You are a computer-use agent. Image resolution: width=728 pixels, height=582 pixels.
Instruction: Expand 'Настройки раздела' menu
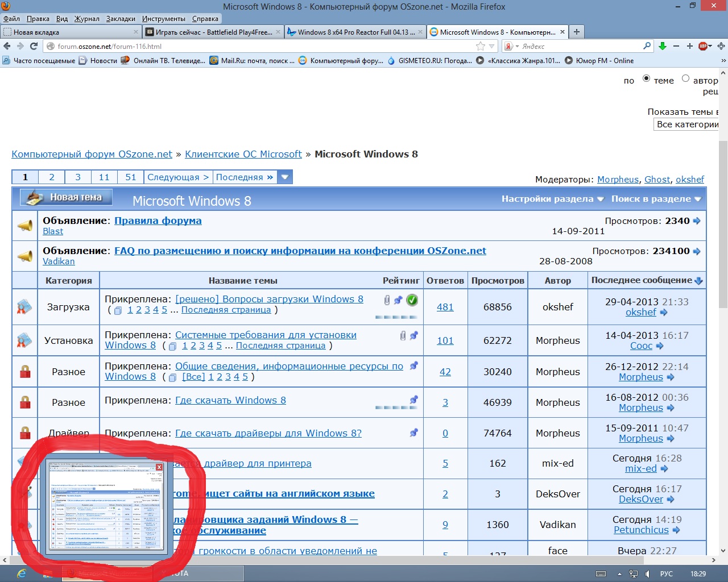click(x=552, y=199)
